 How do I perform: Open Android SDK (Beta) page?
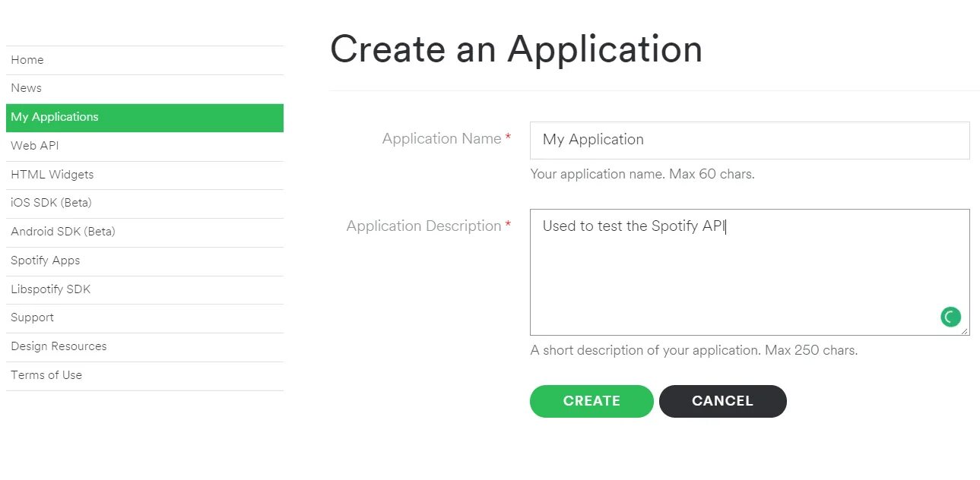[144, 232]
